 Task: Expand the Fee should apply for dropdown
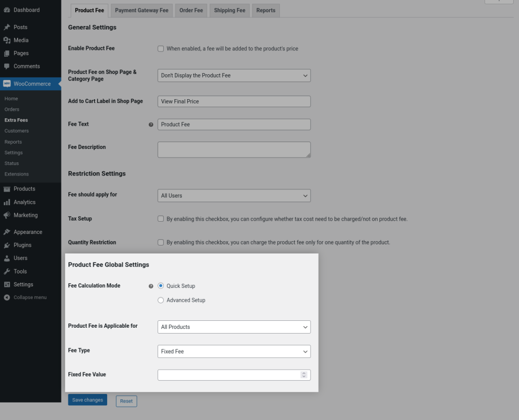click(234, 196)
